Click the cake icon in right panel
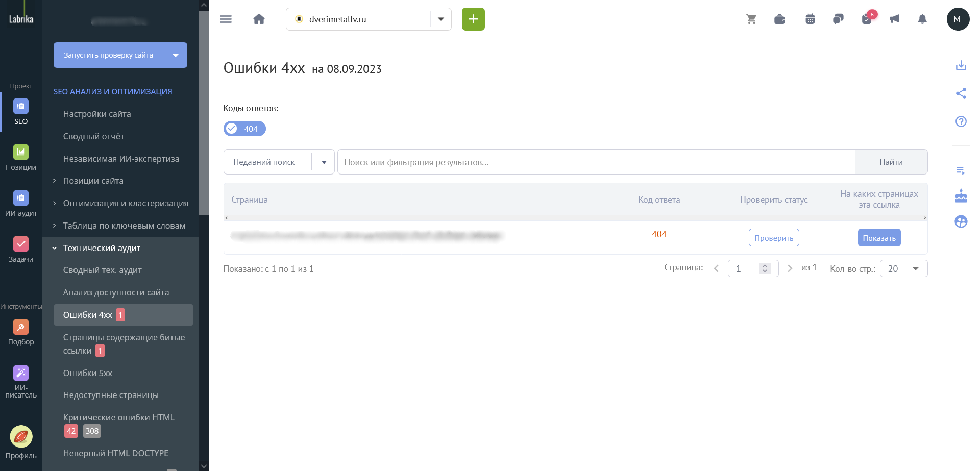 pos(961,196)
